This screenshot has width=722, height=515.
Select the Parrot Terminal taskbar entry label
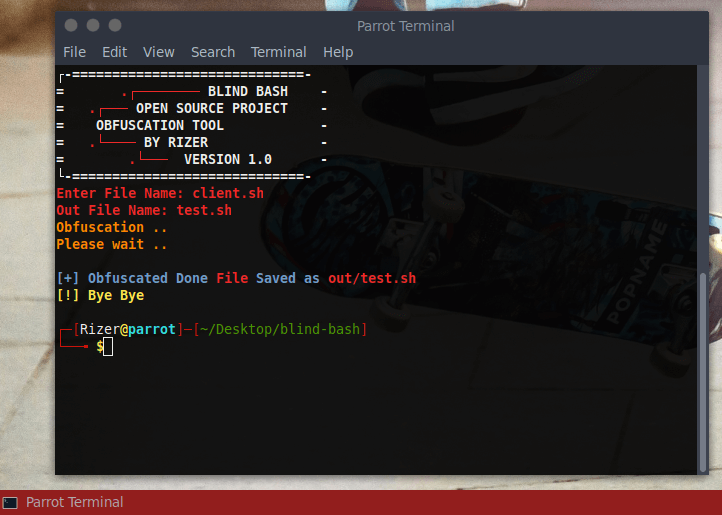[75, 502]
